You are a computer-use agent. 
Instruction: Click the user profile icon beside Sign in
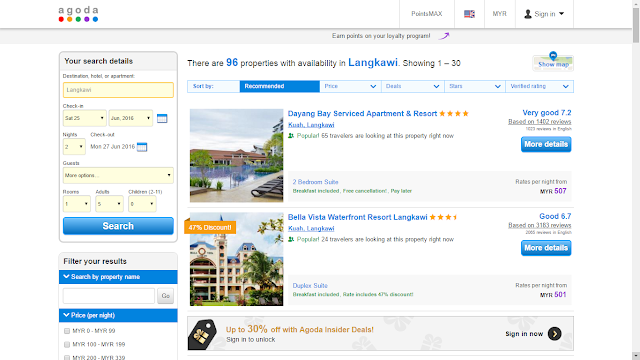point(528,14)
